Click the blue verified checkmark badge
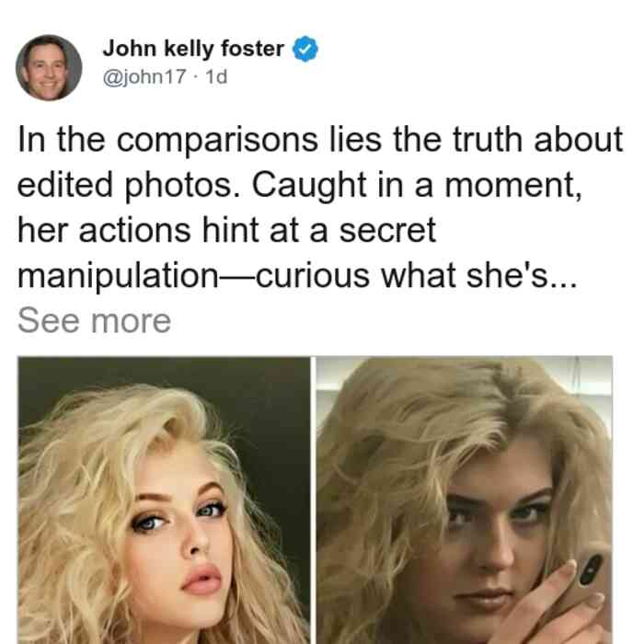The height and width of the screenshot is (644, 644). click(305, 49)
